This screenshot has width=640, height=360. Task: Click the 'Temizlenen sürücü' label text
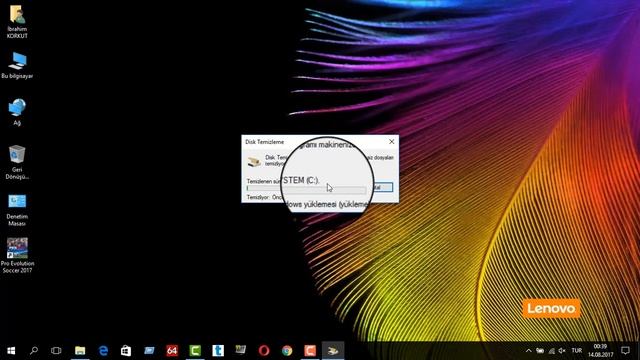264,181
